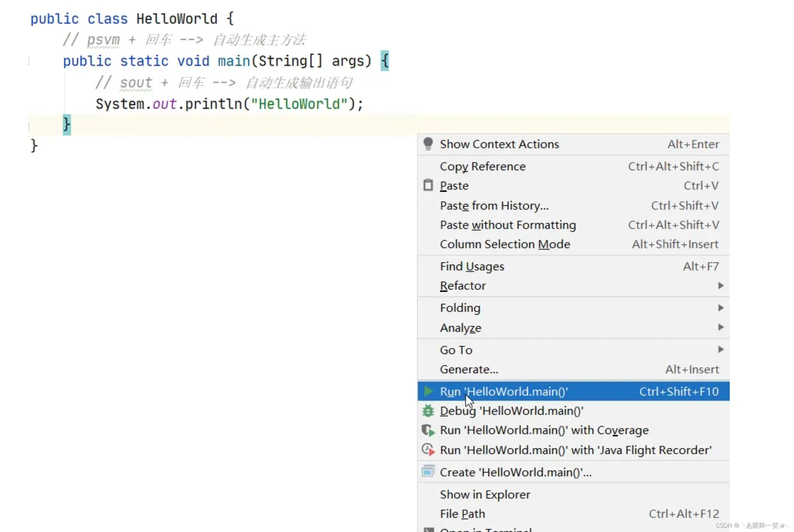Screen dimensions: 794x532
Task: Select Copy Reference menu entry
Action: [573, 166]
